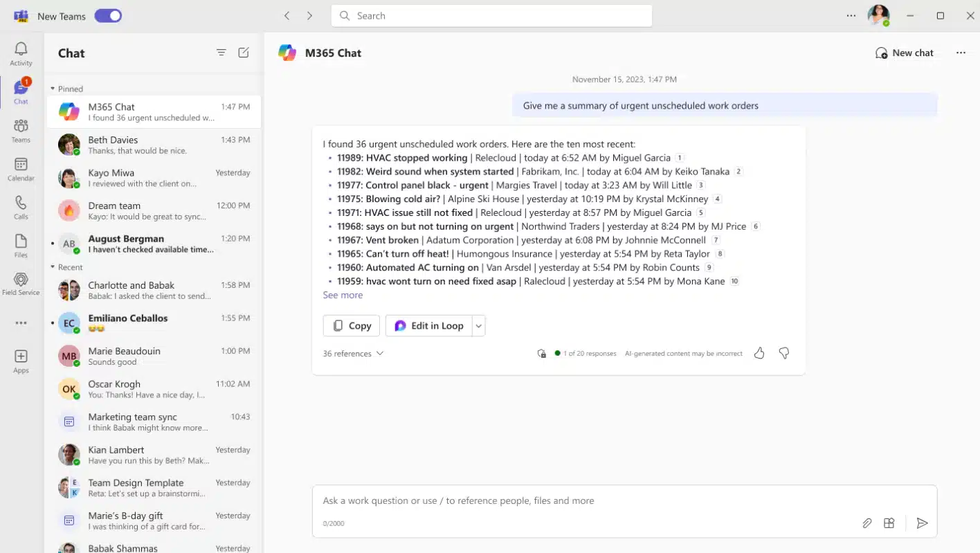This screenshot has height=553, width=980.
Task: Click the Search box
Action: (492, 15)
